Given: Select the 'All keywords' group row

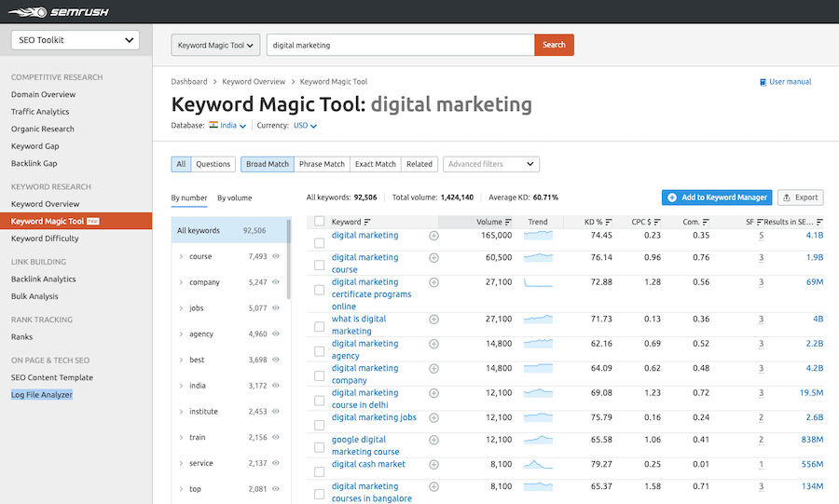Looking at the screenshot, I should 229,230.
